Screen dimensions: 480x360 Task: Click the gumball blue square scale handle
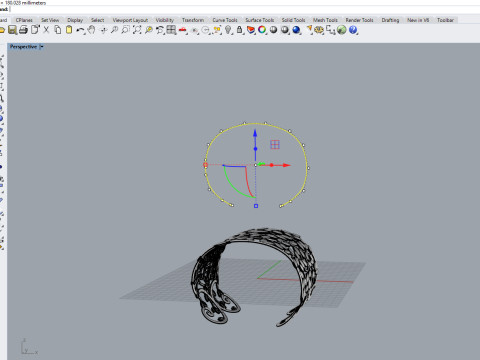tap(256, 206)
